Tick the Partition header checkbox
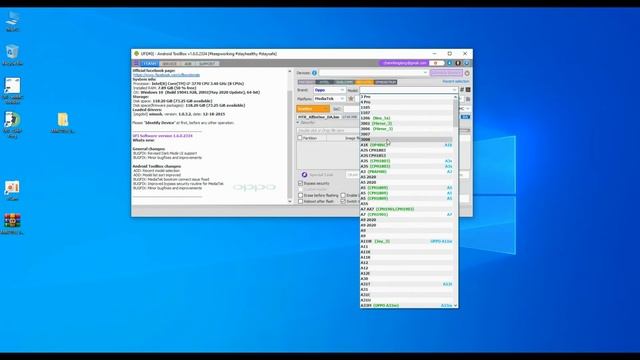The height and width of the screenshot is (360, 640). [300, 138]
